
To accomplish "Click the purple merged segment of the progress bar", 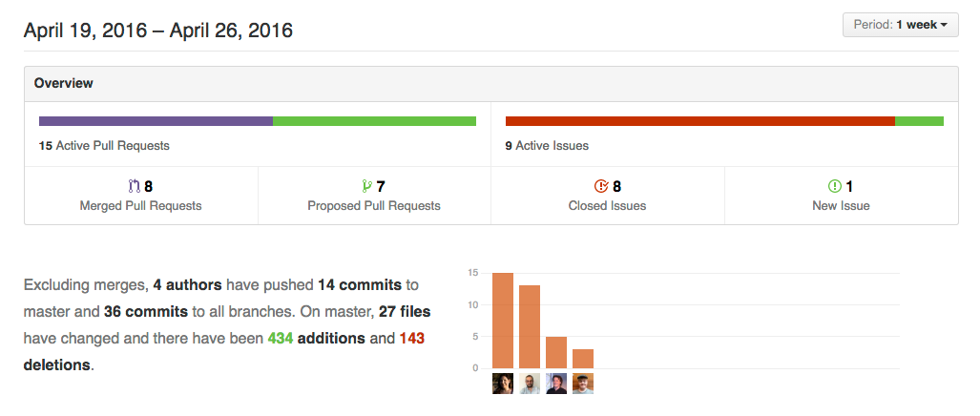I will point(156,121).
